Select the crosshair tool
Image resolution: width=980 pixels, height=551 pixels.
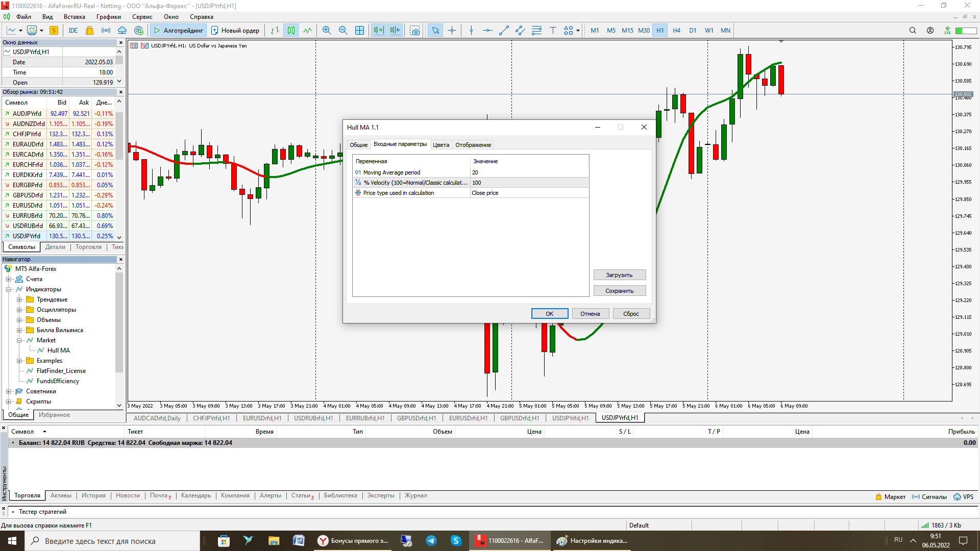(452, 31)
